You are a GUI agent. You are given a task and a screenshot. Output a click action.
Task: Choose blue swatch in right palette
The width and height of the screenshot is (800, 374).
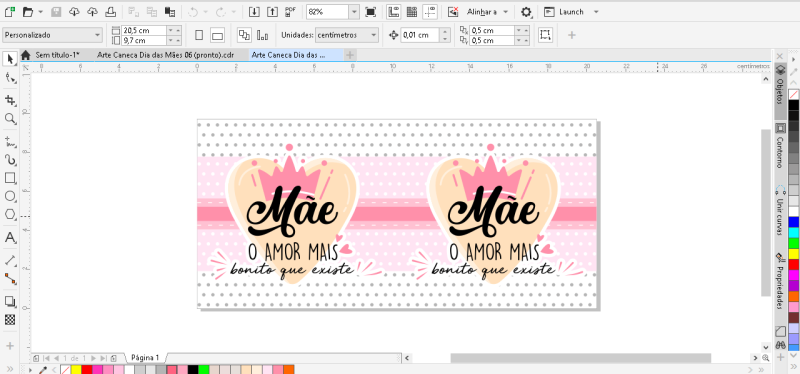[x=794, y=222]
